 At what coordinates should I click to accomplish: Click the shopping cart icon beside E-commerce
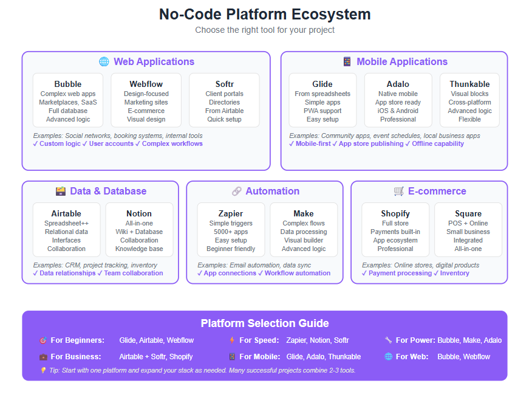[398, 191]
